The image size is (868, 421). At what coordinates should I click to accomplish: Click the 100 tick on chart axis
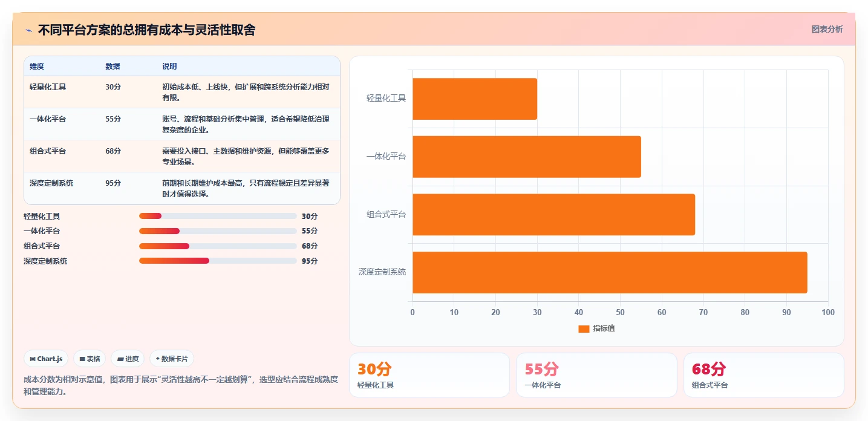(828, 312)
